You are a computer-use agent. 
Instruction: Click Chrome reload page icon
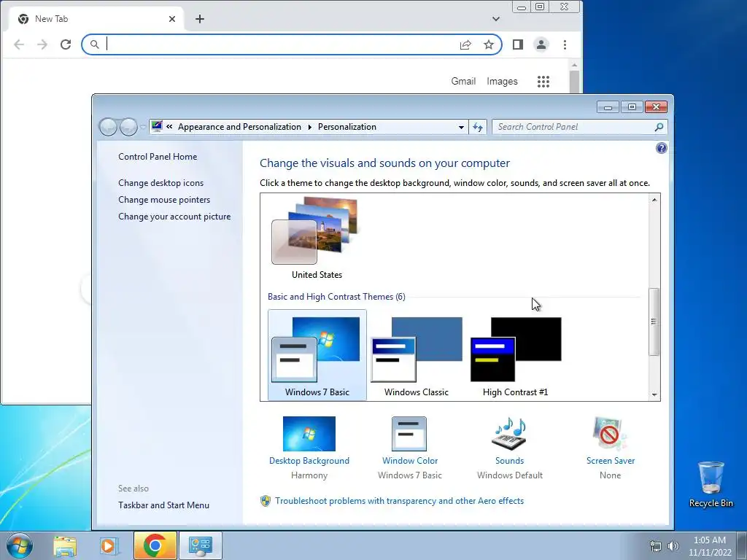click(66, 44)
